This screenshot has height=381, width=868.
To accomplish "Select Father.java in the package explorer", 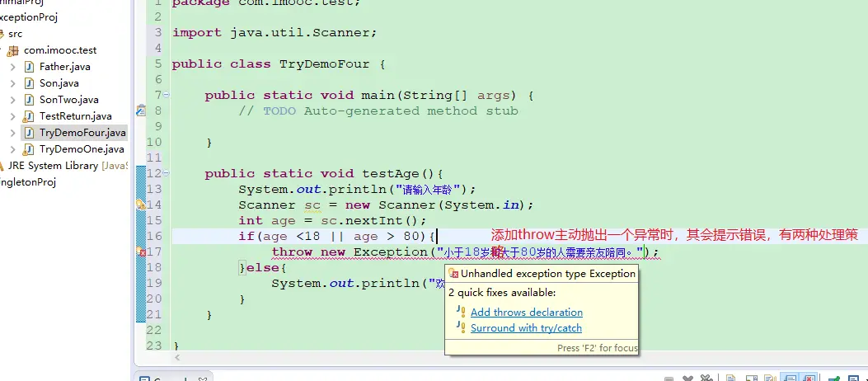I will (65, 67).
